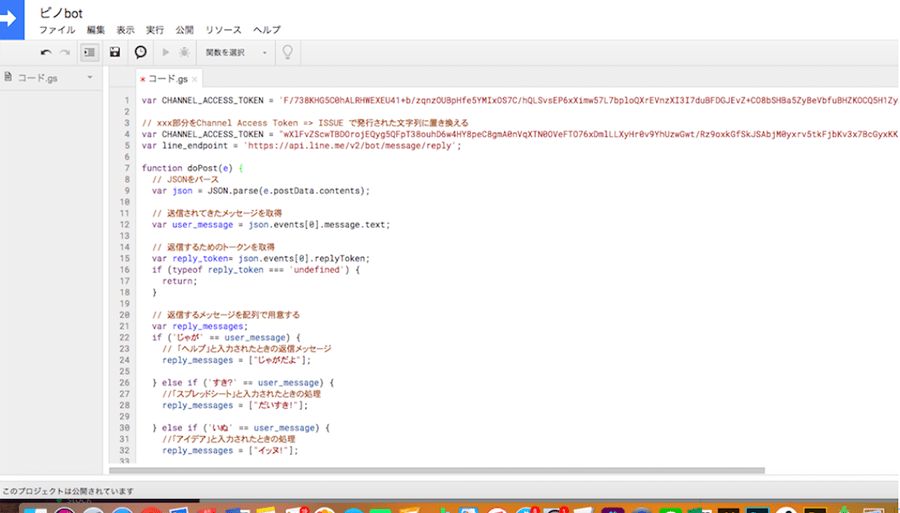Open the 公開 menu
Viewport: 900px width, 513px height.
tap(184, 30)
